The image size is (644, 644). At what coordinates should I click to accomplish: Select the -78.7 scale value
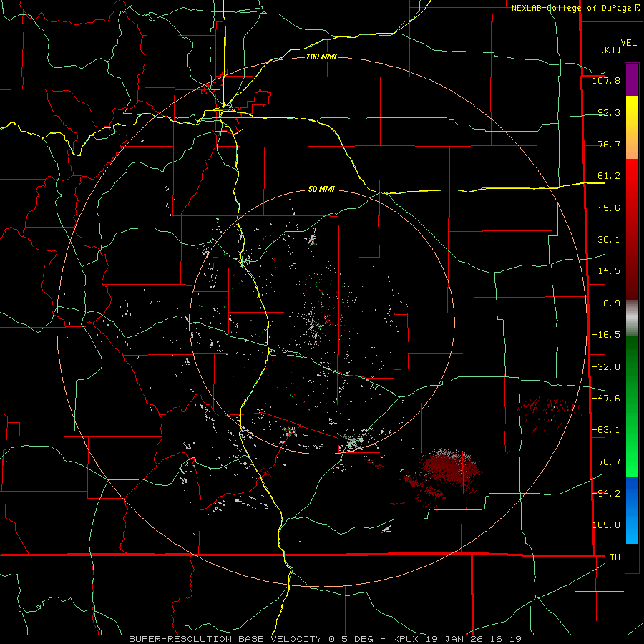606,462
